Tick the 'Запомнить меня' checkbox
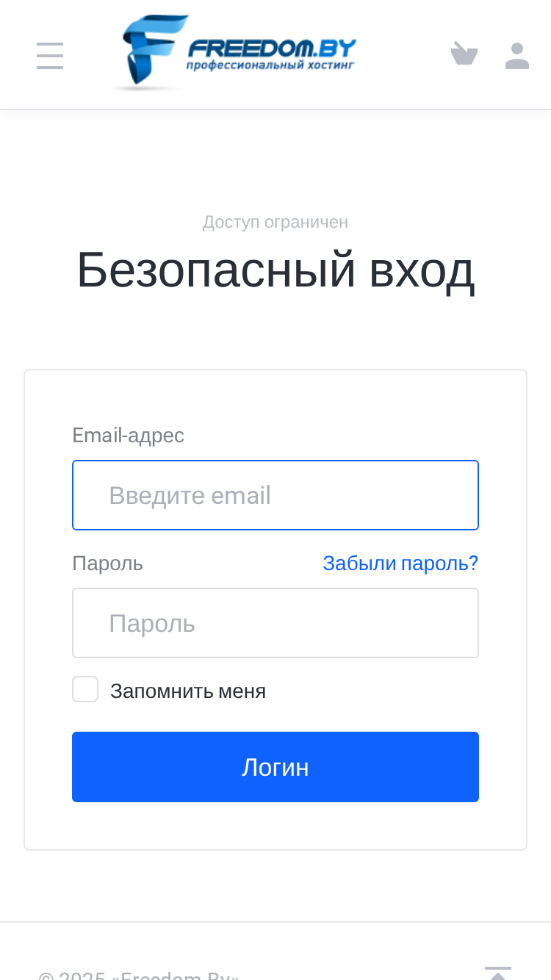 click(85, 689)
